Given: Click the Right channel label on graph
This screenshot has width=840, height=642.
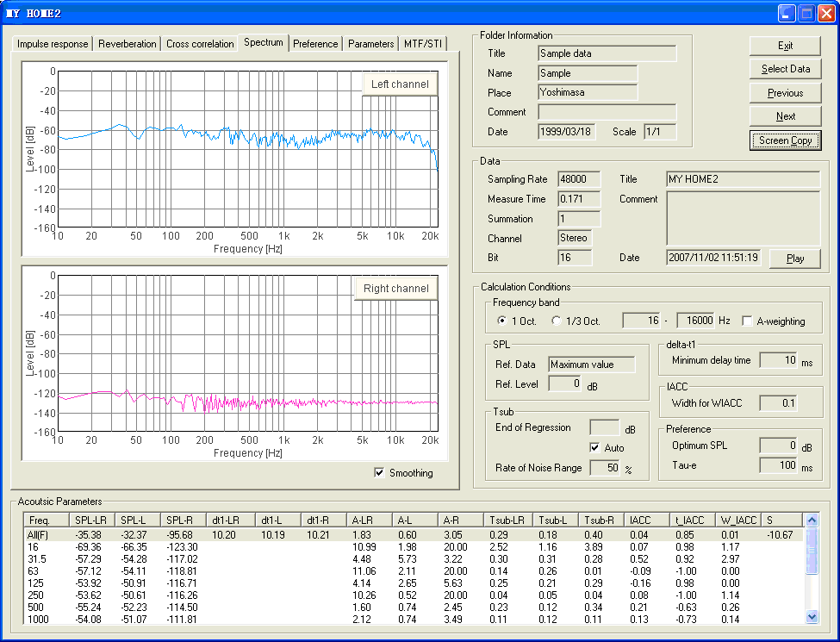Looking at the screenshot, I should pos(396,289).
